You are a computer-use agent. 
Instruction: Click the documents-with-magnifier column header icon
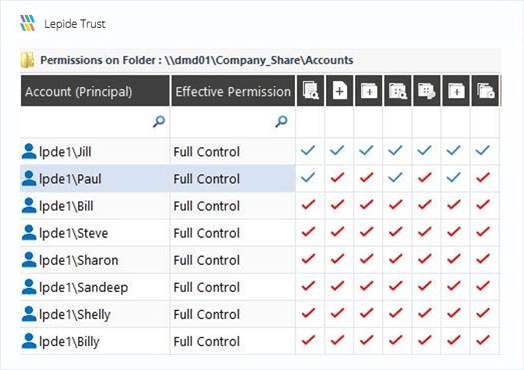click(310, 91)
